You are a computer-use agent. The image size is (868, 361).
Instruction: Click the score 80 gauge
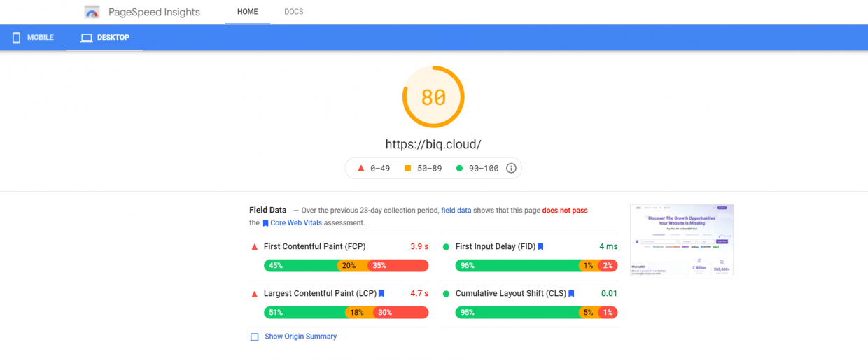click(x=433, y=97)
